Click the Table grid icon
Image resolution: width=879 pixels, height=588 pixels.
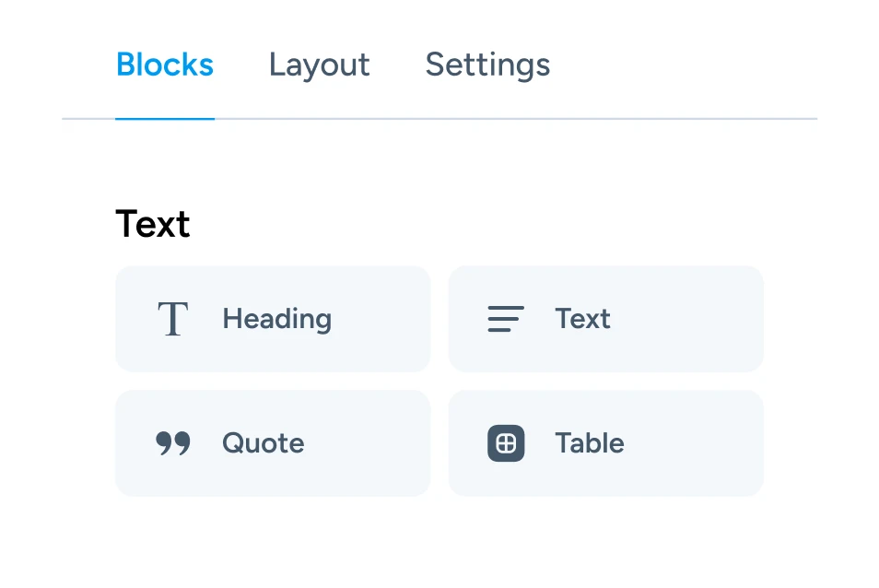pyautogui.click(x=506, y=443)
